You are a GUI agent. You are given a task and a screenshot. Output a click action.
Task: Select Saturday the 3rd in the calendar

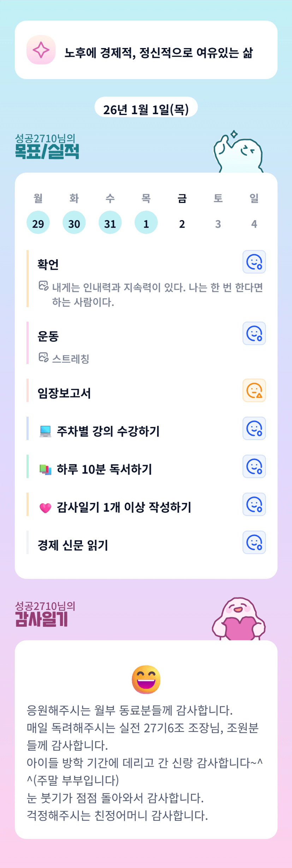coord(218,223)
